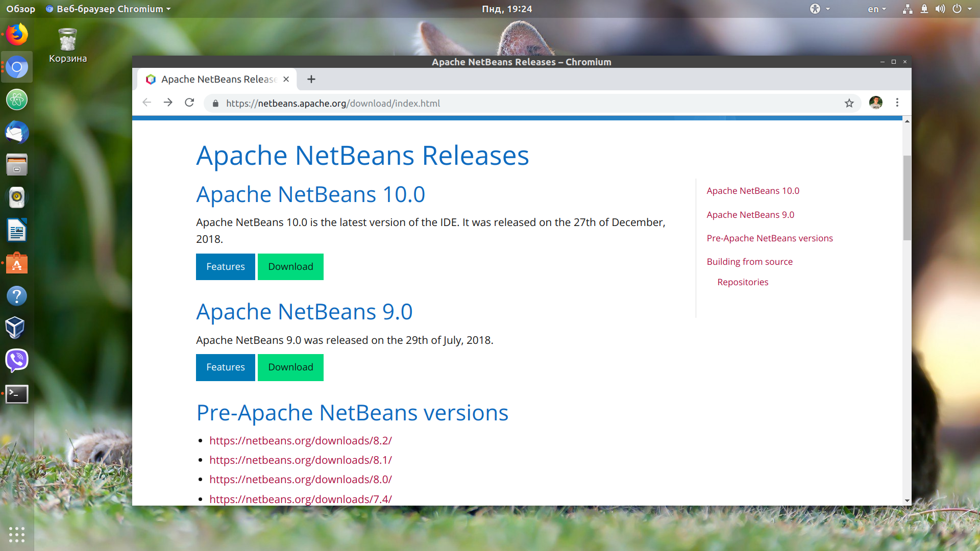Show applications grid at dock bottom
The image size is (980, 551).
(17, 534)
